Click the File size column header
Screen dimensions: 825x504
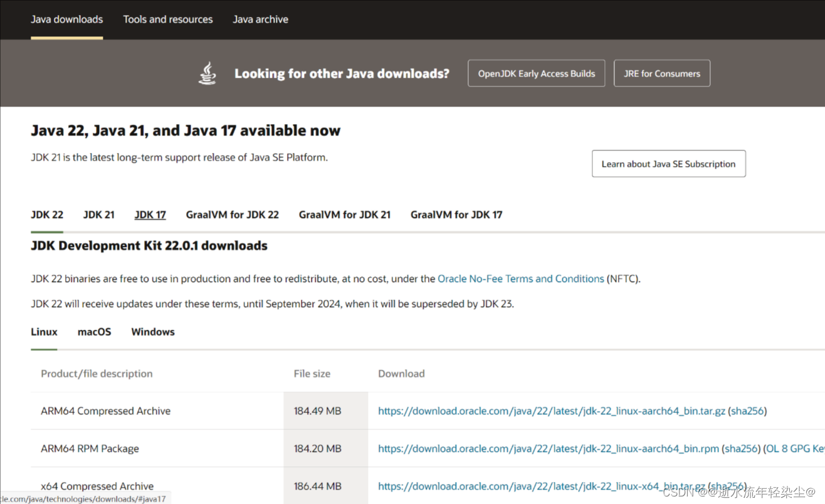[312, 374]
